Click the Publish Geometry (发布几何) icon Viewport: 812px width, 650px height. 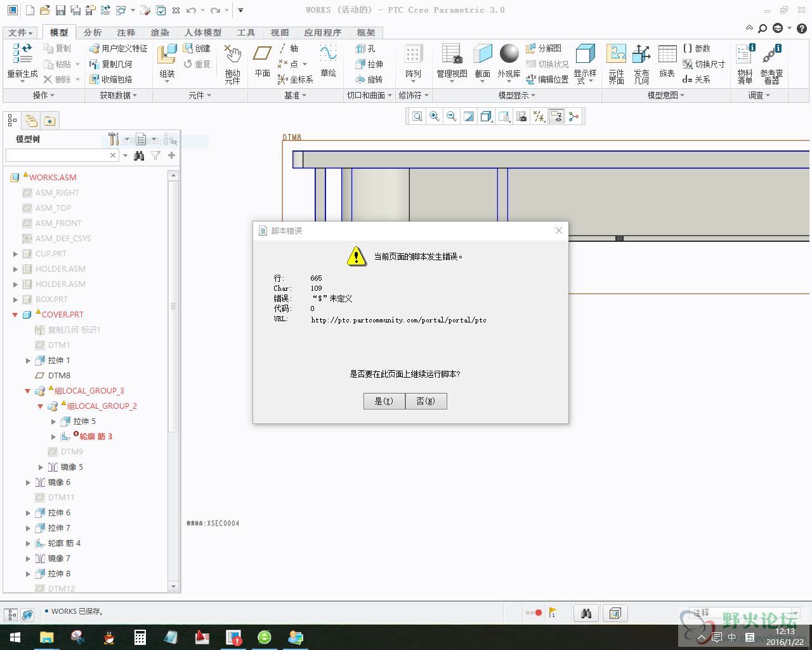[641, 55]
